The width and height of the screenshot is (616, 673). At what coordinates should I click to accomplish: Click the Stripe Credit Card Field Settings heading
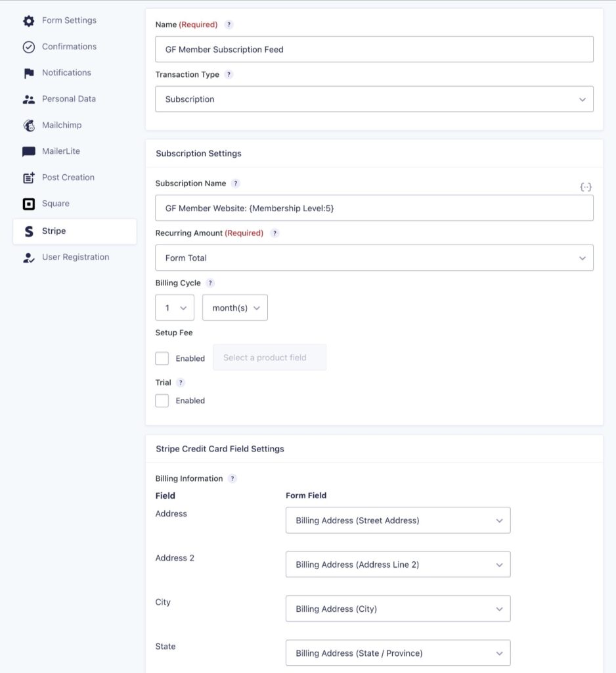[220, 449]
